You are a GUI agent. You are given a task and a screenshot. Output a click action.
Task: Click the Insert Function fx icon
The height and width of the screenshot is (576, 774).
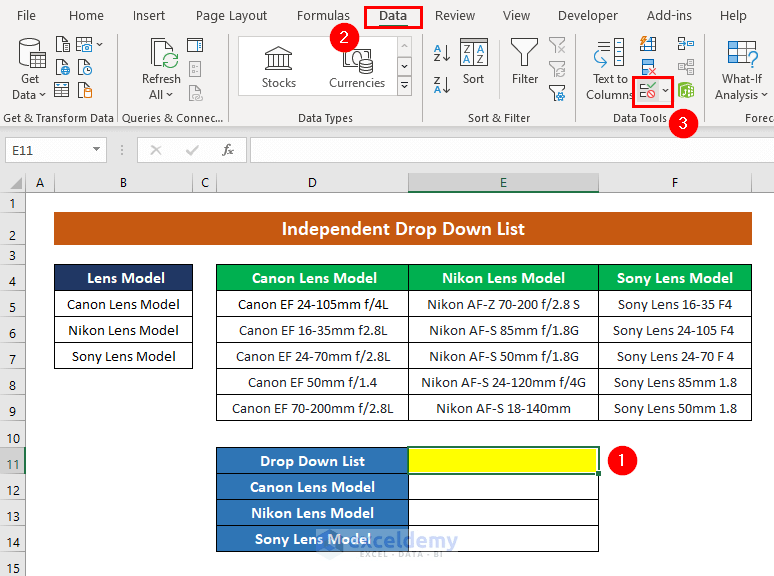point(228,150)
